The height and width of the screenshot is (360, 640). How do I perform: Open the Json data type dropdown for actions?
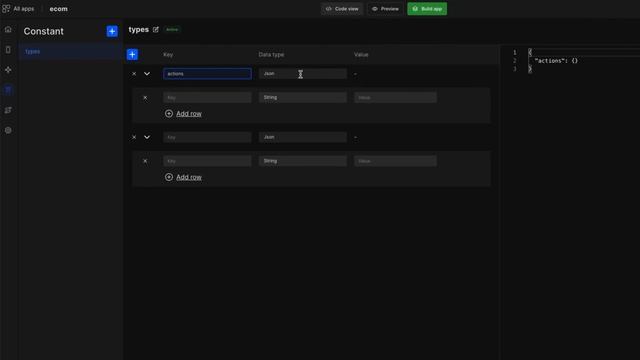(x=302, y=73)
